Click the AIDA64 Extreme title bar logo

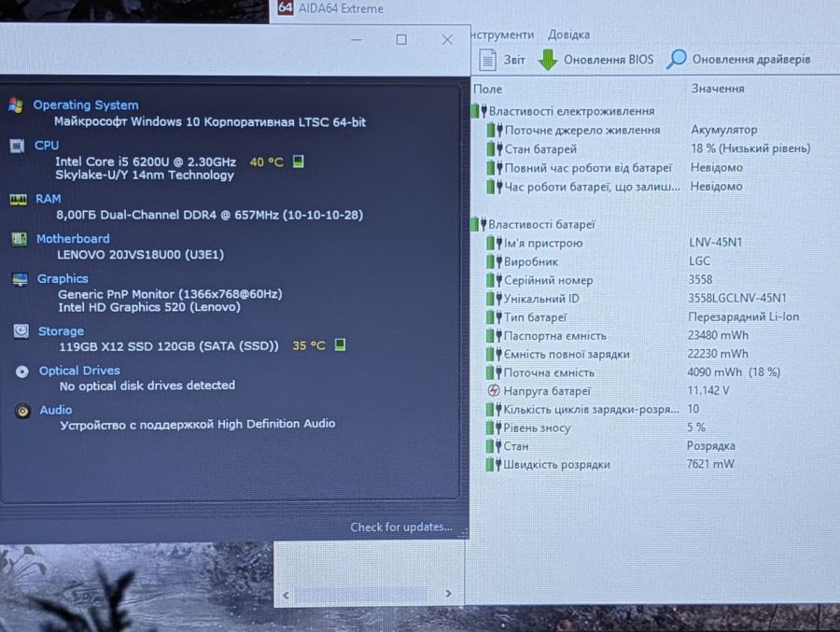(286, 7)
